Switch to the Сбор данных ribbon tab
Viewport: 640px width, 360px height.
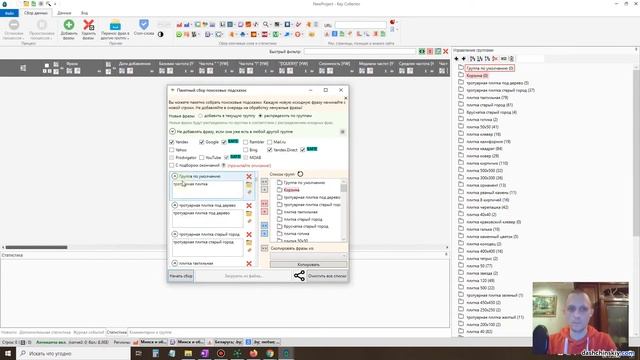[36, 13]
